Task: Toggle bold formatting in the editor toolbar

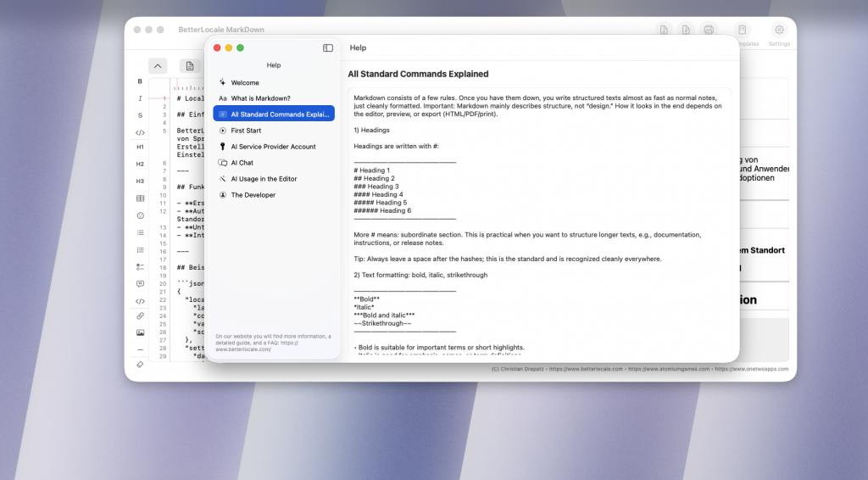Action: point(140,81)
